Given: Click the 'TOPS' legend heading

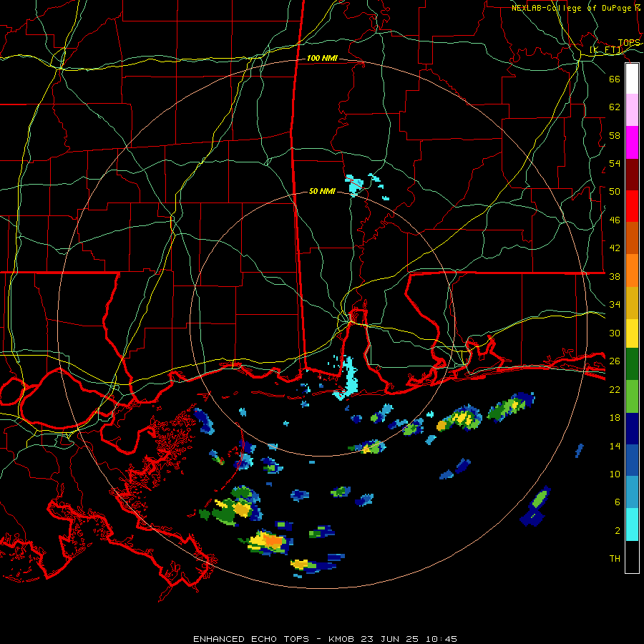Looking at the screenshot, I should point(629,43).
